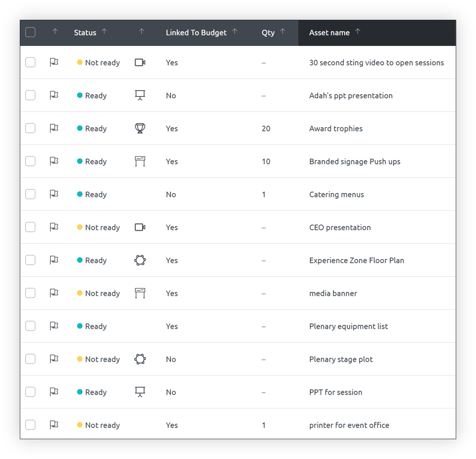Click 'printer for event office' asset name
Image resolution: width=476 pixels, height=459 pixels.
tap(349, 425)
